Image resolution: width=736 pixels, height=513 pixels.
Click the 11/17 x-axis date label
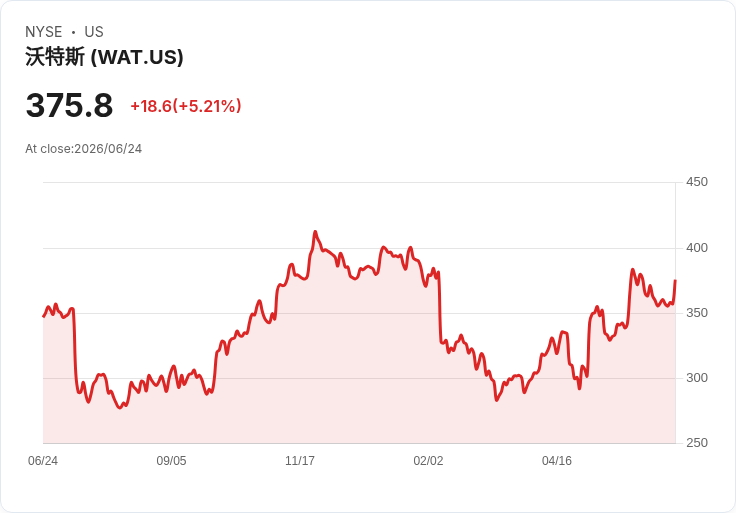pyautogui.click(x=300, y=461)
